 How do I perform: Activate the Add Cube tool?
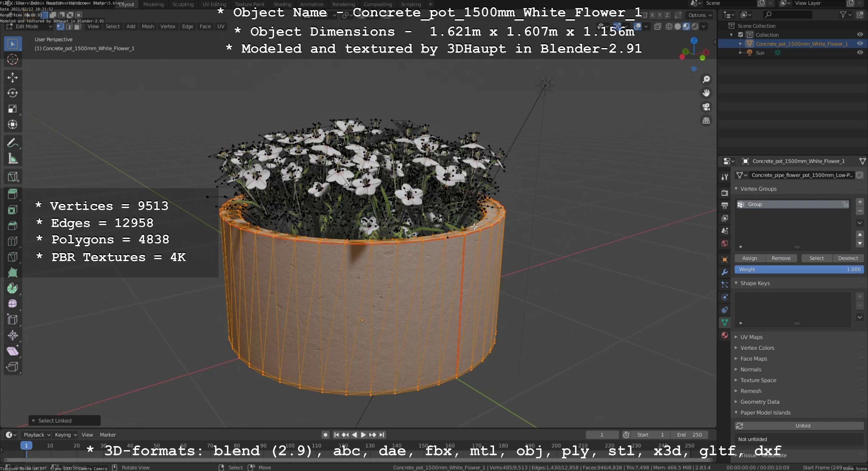(13, 176)
